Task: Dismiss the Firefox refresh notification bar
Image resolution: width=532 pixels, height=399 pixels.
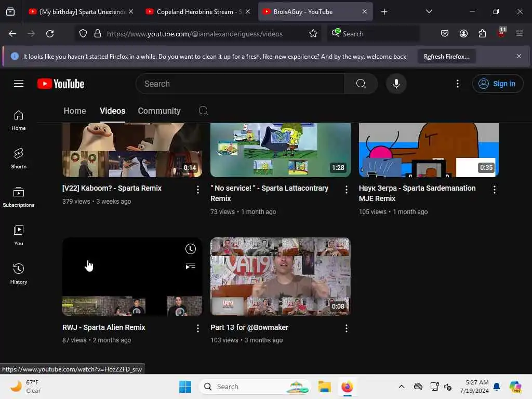Action: [519, 56]
